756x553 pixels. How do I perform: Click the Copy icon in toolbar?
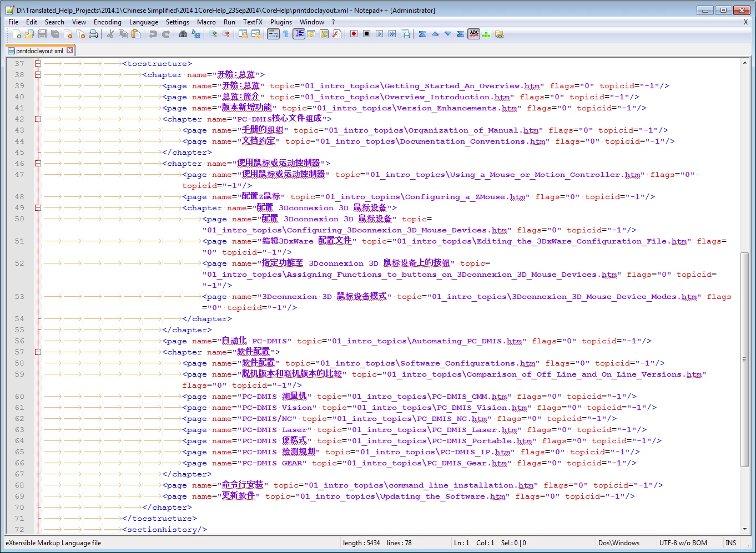(123, 34)
